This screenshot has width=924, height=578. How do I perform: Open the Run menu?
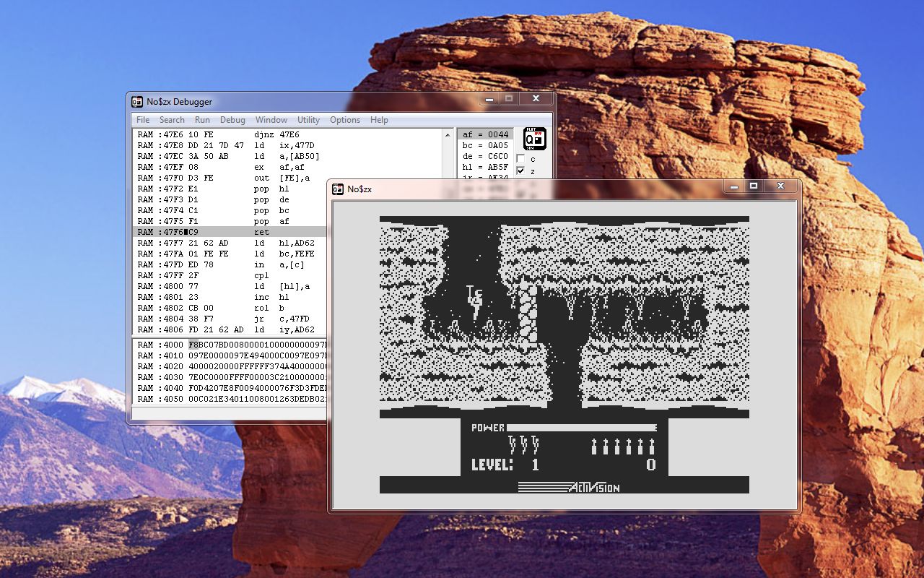click(x=202, y=120)
